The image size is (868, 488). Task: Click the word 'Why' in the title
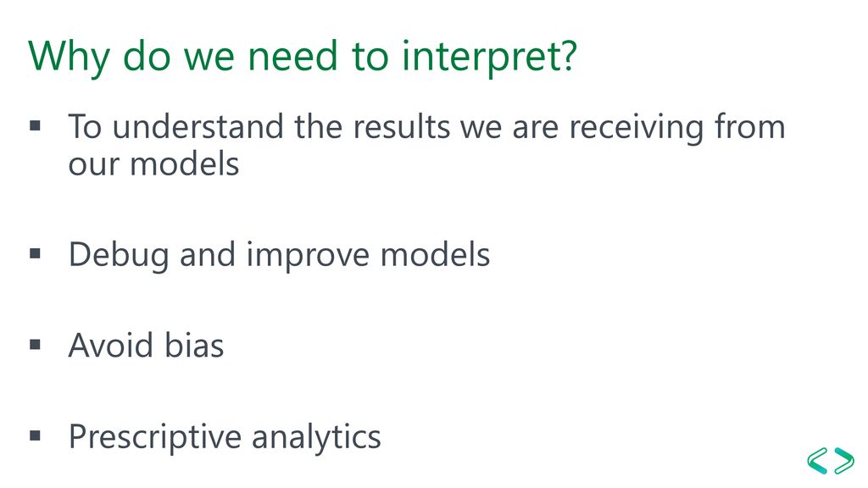pos(70,58)
